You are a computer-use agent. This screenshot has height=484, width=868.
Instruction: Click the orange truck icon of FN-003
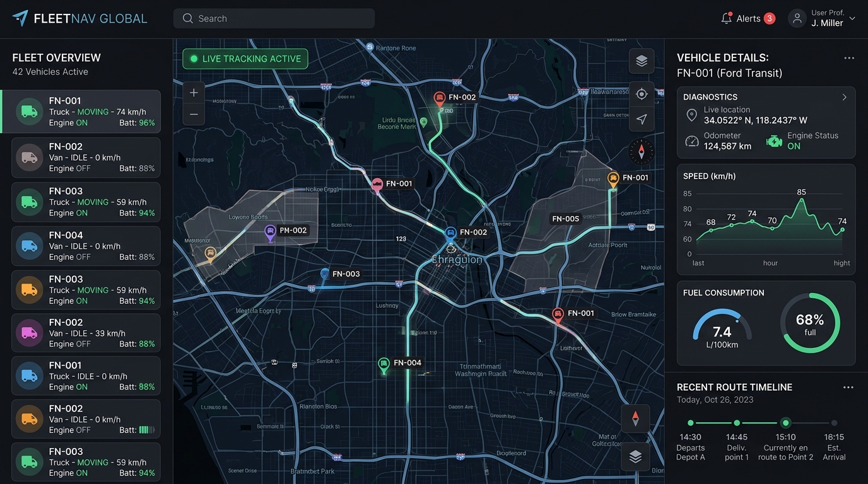[29, 290]
